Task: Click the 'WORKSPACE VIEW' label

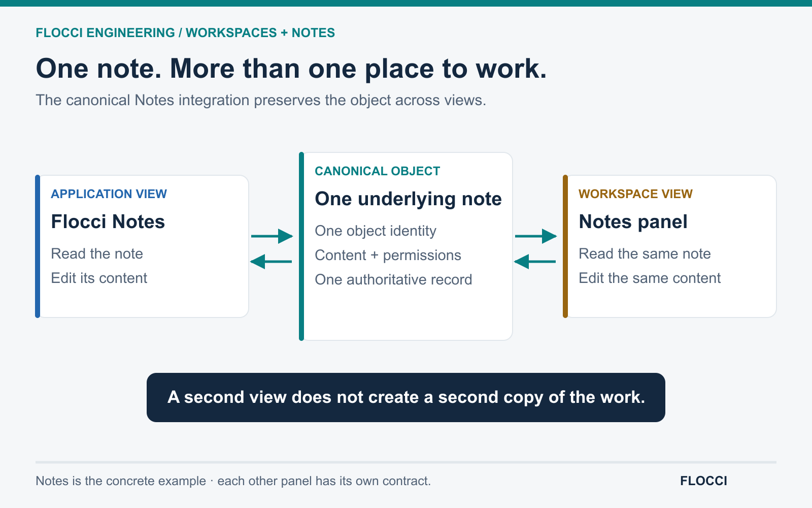Action: 635,194
